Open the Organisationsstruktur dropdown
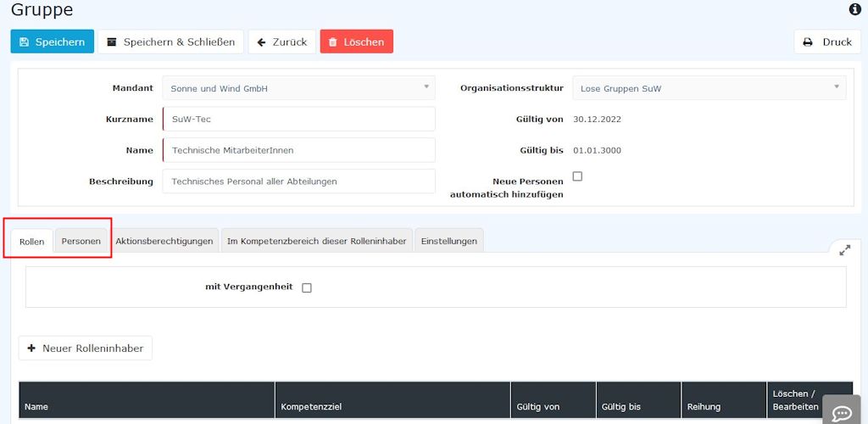 (x=709, y=88)
